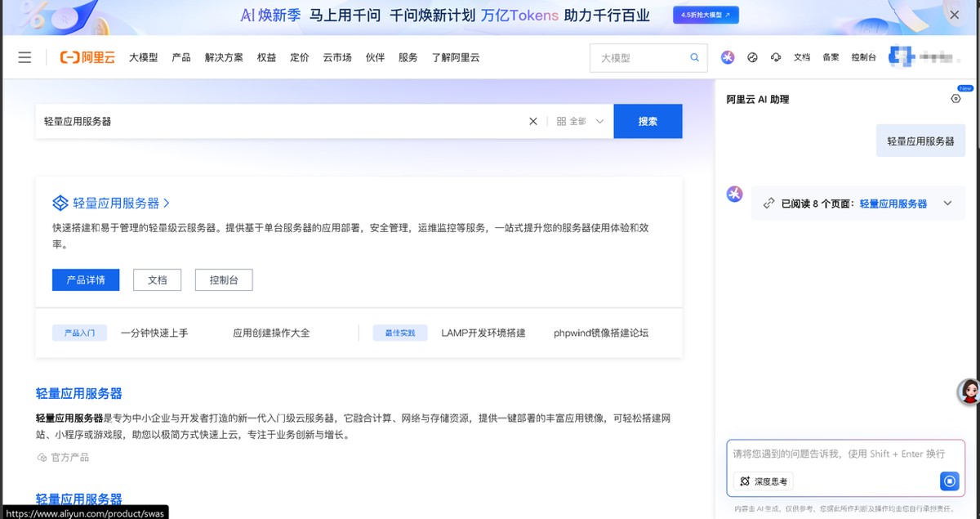The image size is (980, 519).
Task: Toggle 深度思考 deep thinking mode
Action: tap(764, 481)
